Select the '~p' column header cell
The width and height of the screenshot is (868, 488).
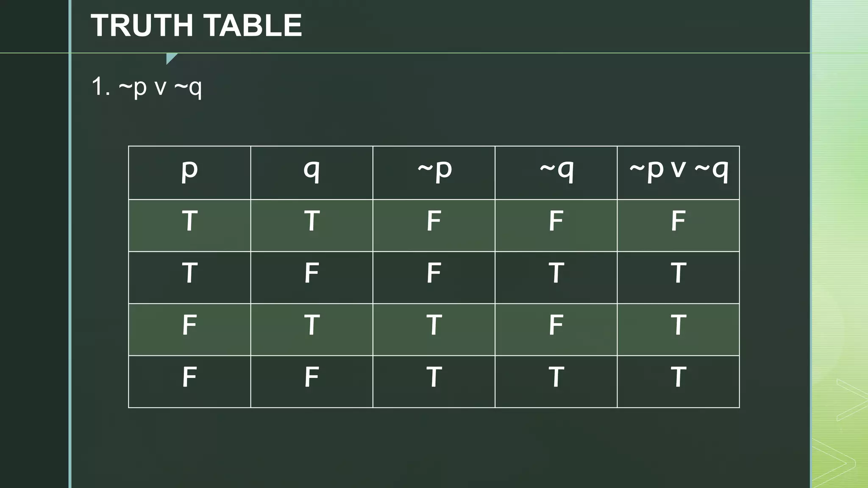tap(434, 173)
